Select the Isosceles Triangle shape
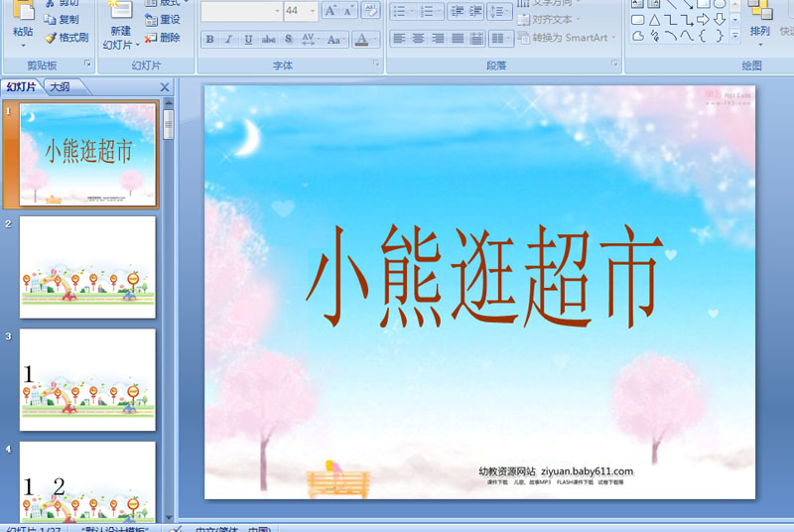794x532 pixels. [x=654, y=20]
